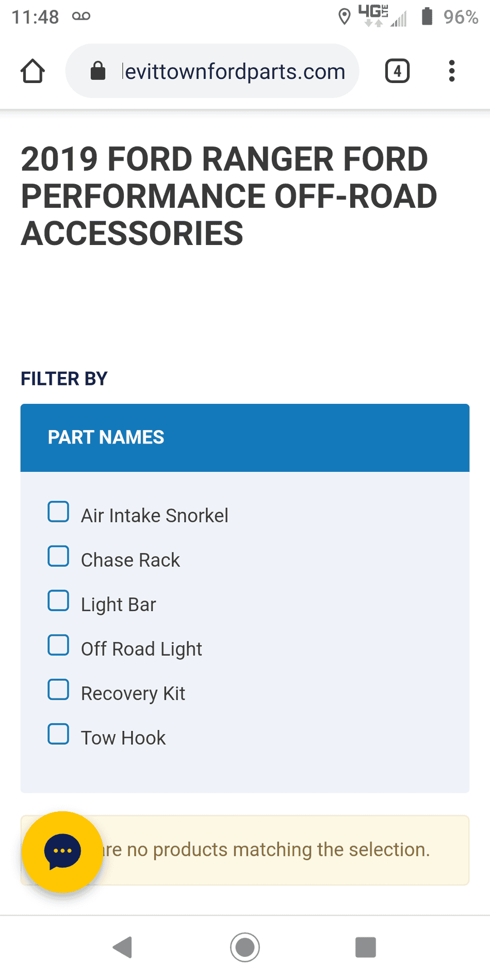This screenshot has width=490, height=980.
Task: Tap the battery status icon
Action: 427,16
